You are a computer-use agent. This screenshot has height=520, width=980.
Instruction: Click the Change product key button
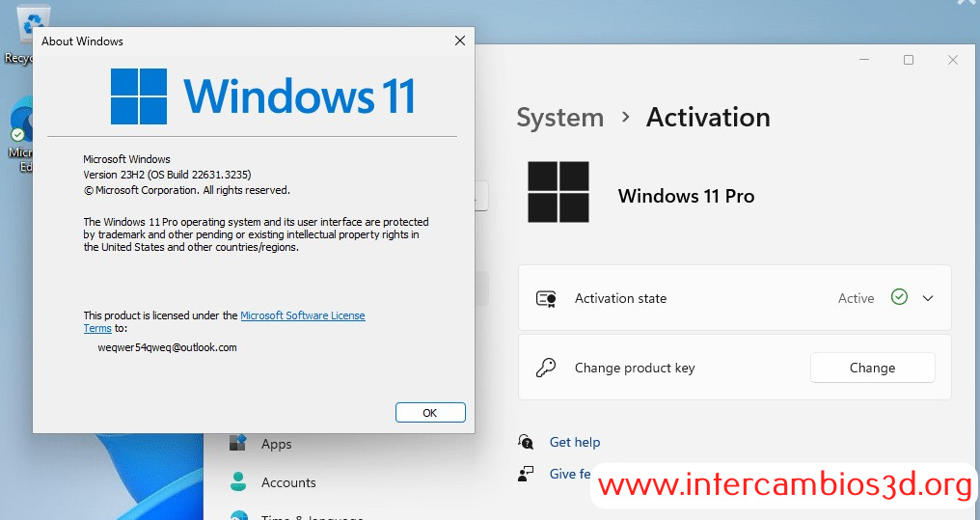pos(873,368)
